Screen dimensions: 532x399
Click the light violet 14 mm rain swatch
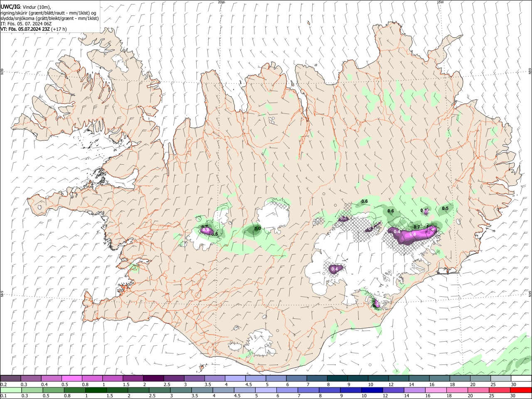click(x=414, y=390)
